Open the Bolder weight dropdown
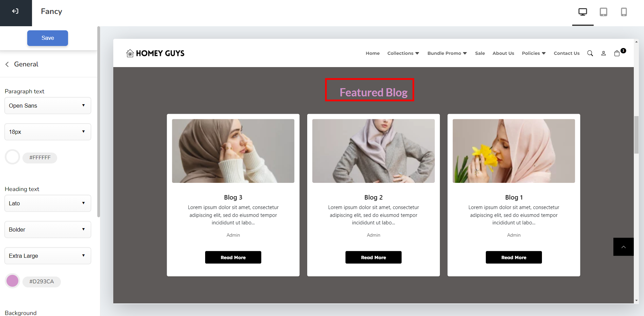Screen dimensions: 644x316 click(48, 230)
